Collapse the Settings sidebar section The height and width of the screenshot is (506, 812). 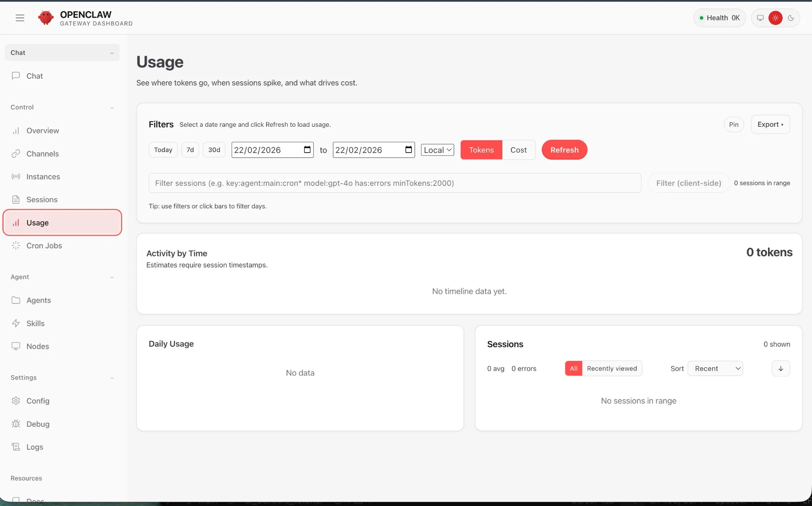click(x=62, y=378)
